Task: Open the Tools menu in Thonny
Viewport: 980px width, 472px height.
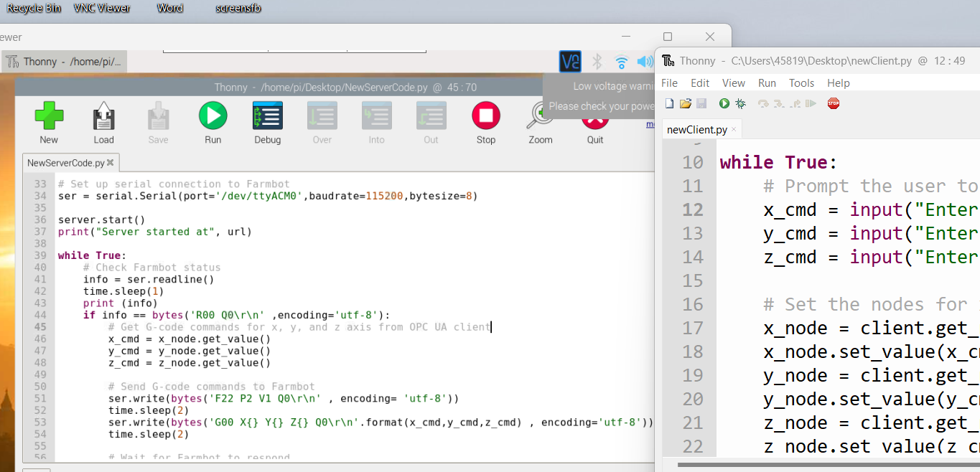Action: pos(801,82)
